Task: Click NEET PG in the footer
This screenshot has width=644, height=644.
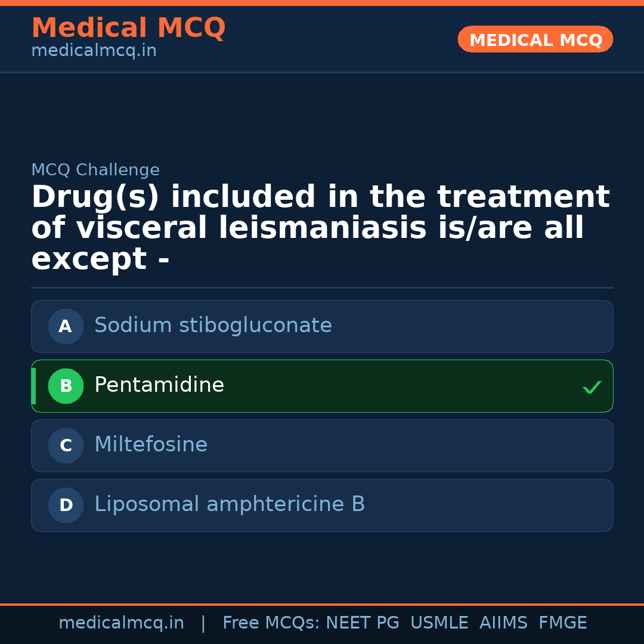Action: [x=362, y=623]
